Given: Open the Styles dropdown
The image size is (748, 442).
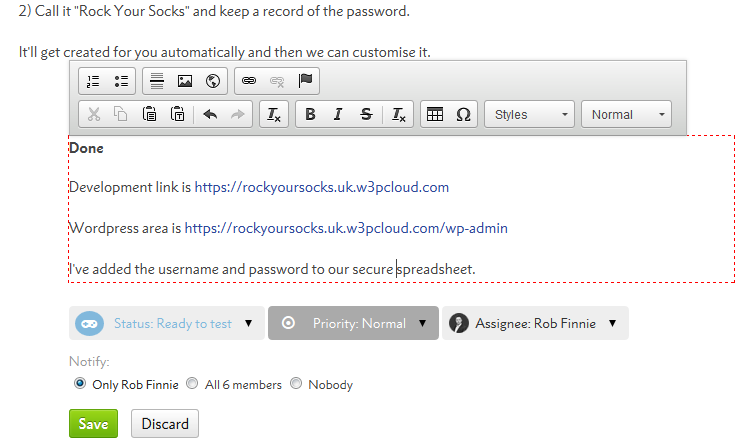Looking at the screenshot, I should 530,115.
